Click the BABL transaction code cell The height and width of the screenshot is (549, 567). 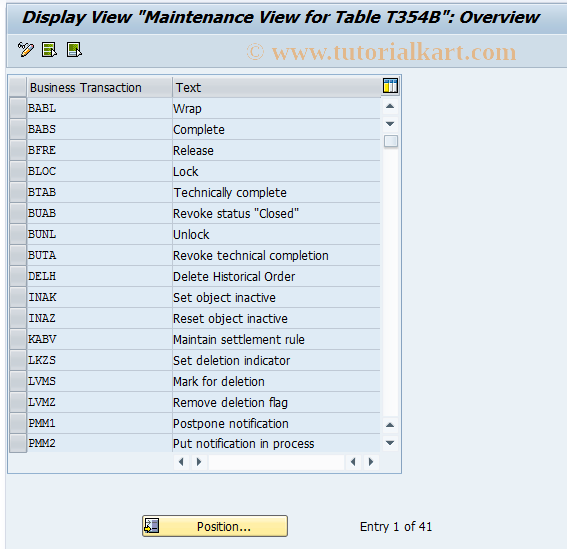click(x=99, y=108)
